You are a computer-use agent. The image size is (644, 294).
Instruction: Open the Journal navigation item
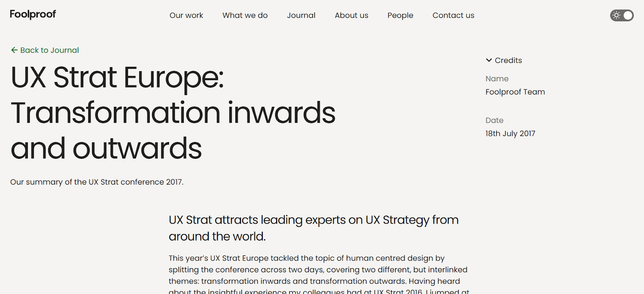click(301, 15)
